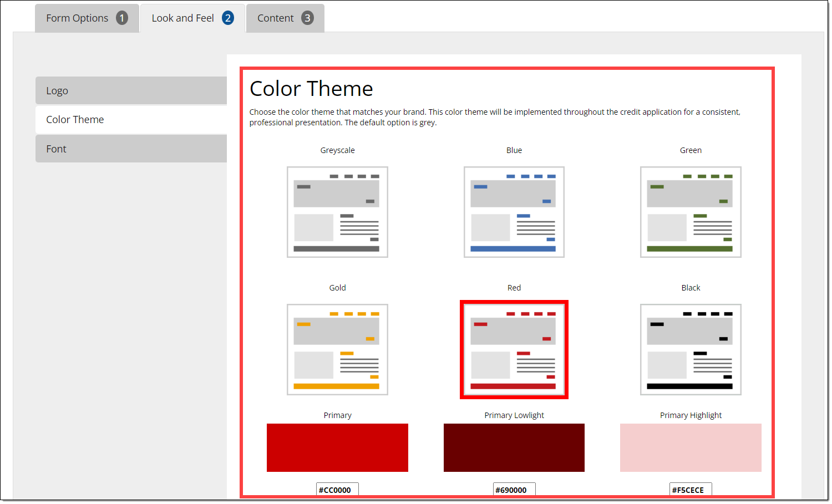Click the Primary Lowlight dark red swatch
The height and width of the screenshot is (504, 832).
514,447
